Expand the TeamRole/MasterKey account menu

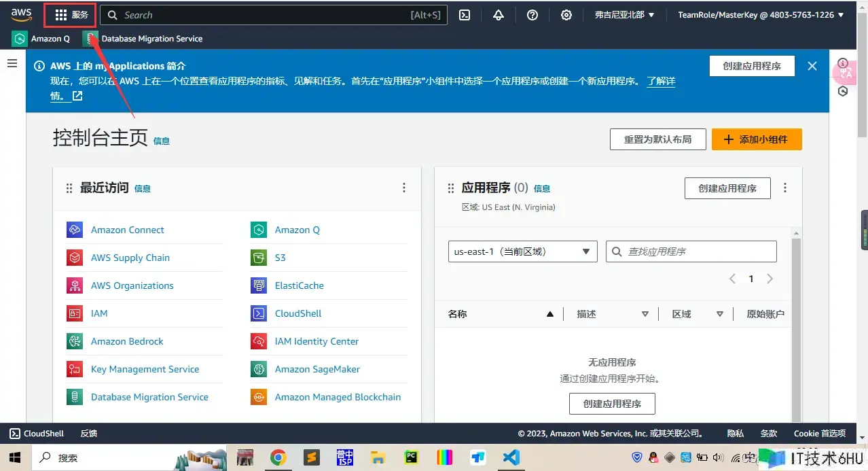point(761,15)
